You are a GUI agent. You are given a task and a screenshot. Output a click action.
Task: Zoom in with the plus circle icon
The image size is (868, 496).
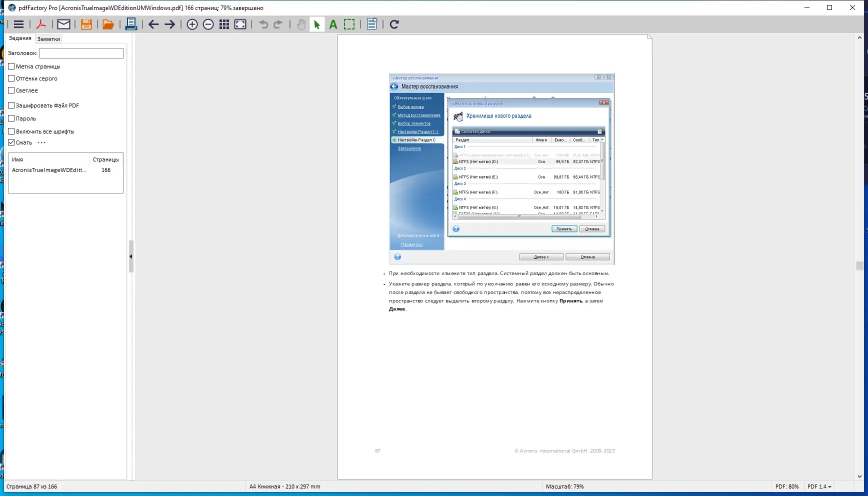point(192,24)
